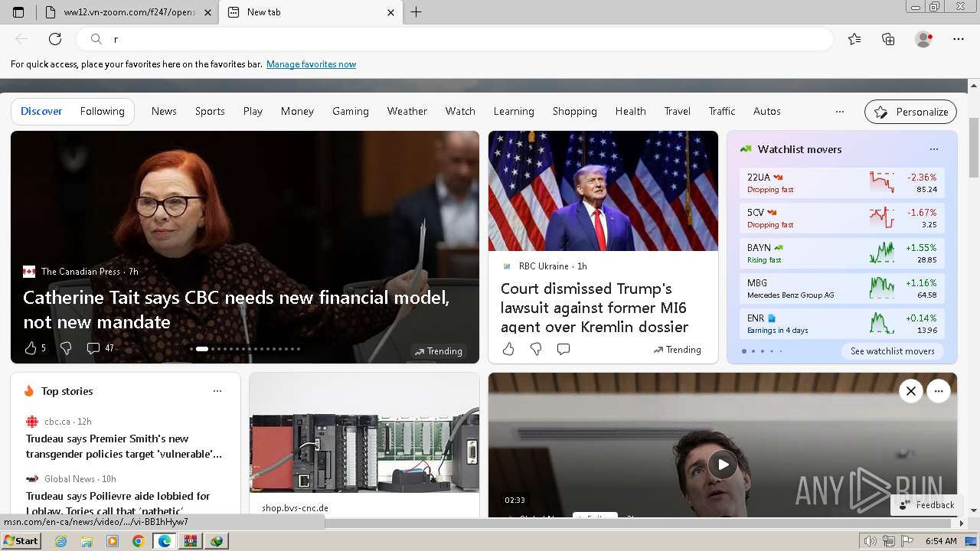Viewport: 980px width, 551px height.
Task: Open the Sports category
Action: click(x=210, y=112)
